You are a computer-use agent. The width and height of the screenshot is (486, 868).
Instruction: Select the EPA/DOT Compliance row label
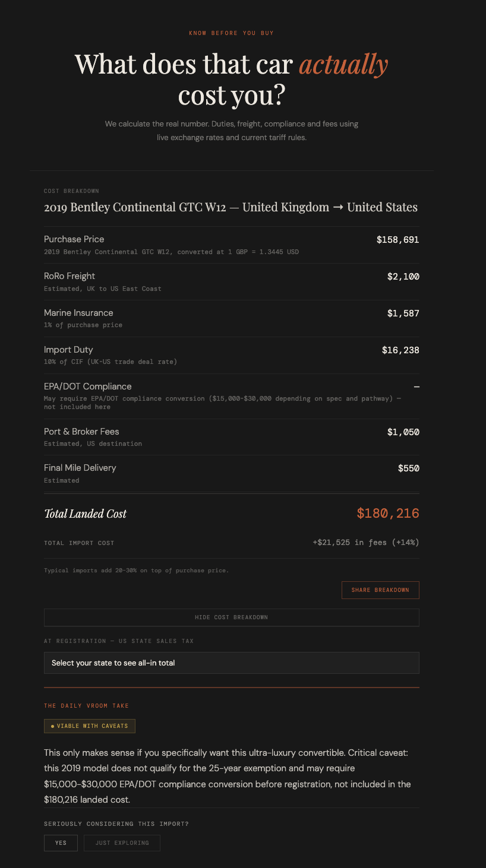[x=88, y=387]
